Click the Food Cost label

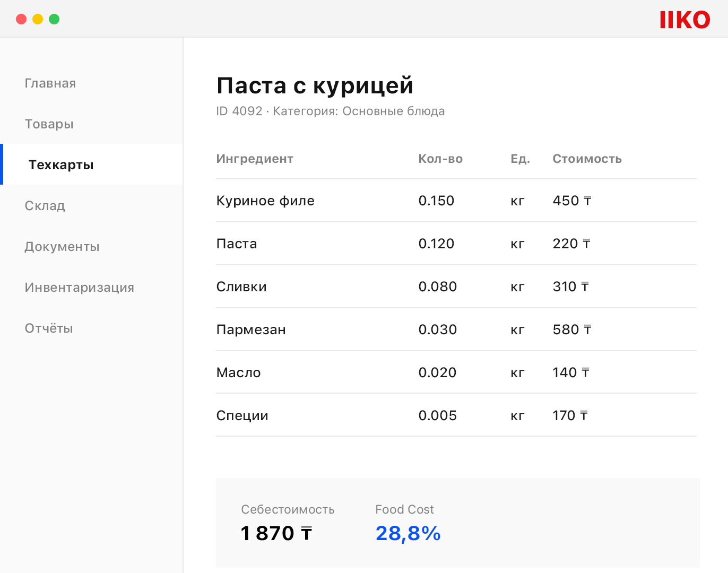404,510
